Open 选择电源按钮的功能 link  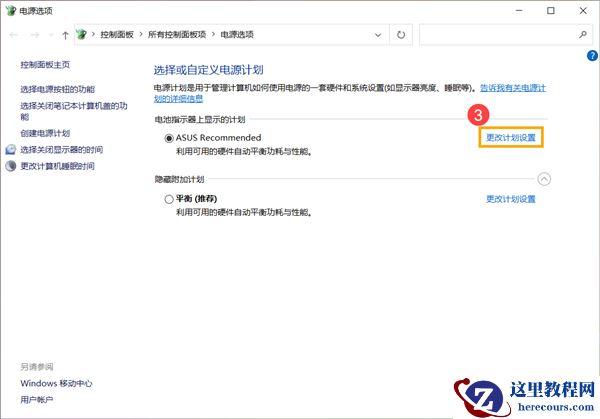57,89
